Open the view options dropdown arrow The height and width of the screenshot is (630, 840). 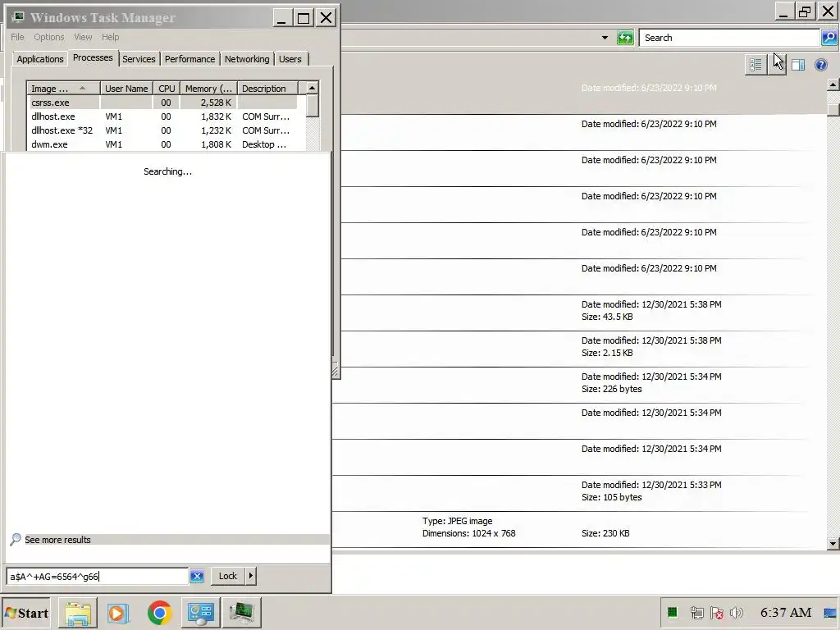coord(778,65)
